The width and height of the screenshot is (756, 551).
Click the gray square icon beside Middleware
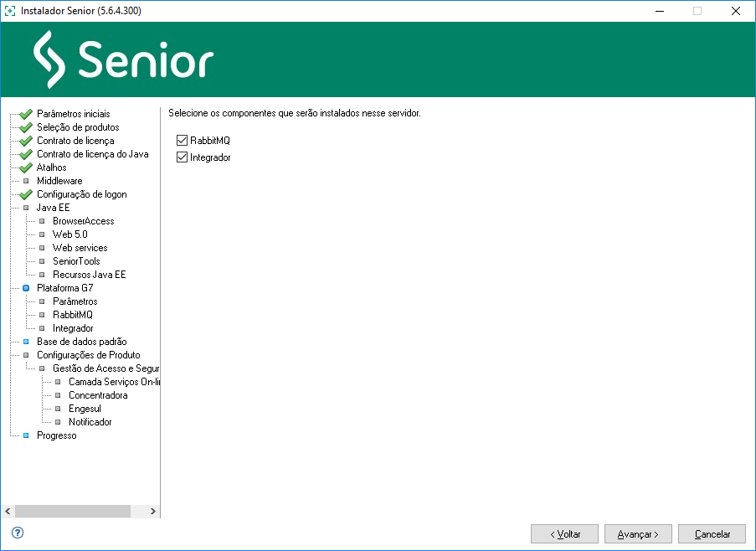[x=26, y=181]
